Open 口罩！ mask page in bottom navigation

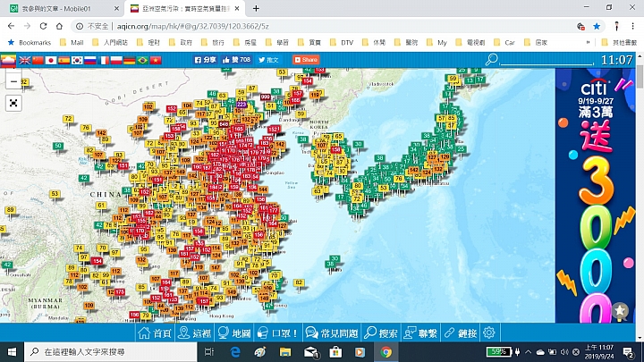tap(277, 333)
